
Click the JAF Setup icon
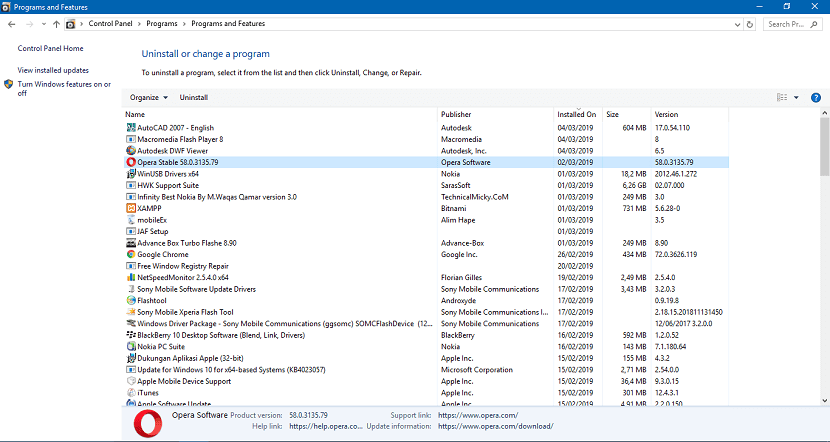(131, 231)
